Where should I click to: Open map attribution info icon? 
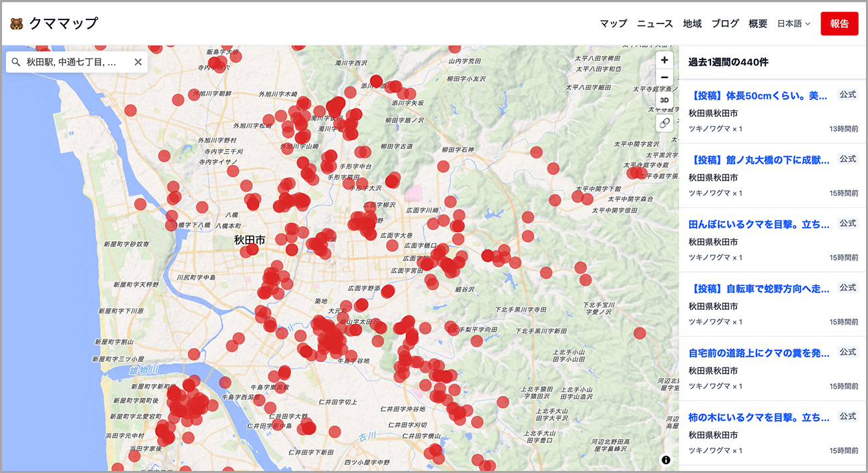click(666, 460)
